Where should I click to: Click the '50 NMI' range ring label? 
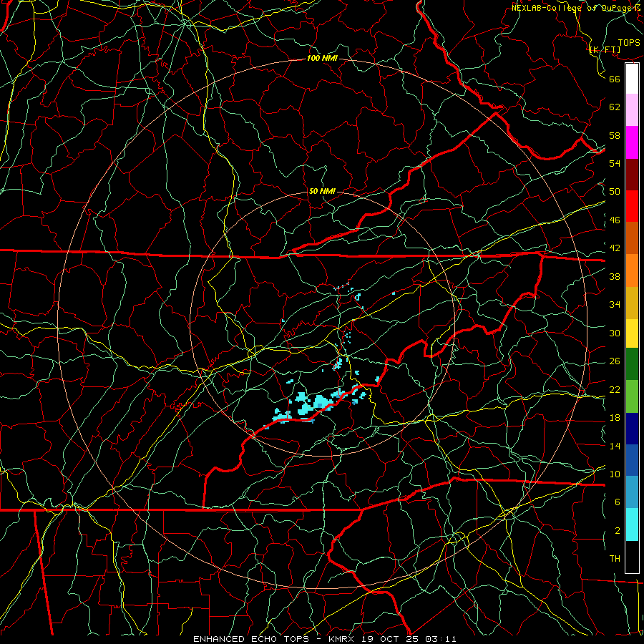pos(322,191)
